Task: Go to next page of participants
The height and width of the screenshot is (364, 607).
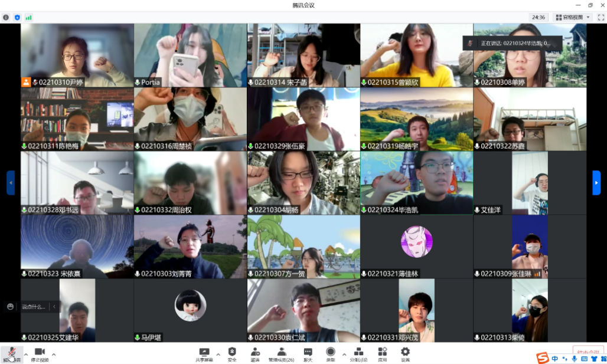Action: point(596,183)
